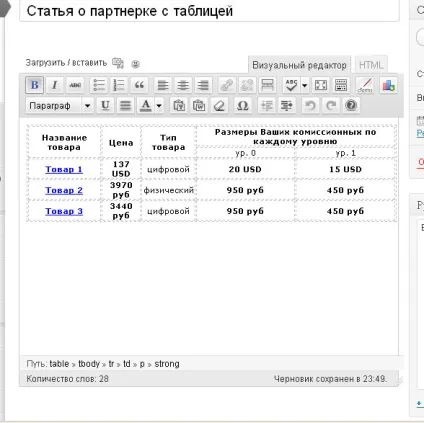Viewport: 424px width, 423px height.
Task: Toggle Underline formatting
Action: 105,106
